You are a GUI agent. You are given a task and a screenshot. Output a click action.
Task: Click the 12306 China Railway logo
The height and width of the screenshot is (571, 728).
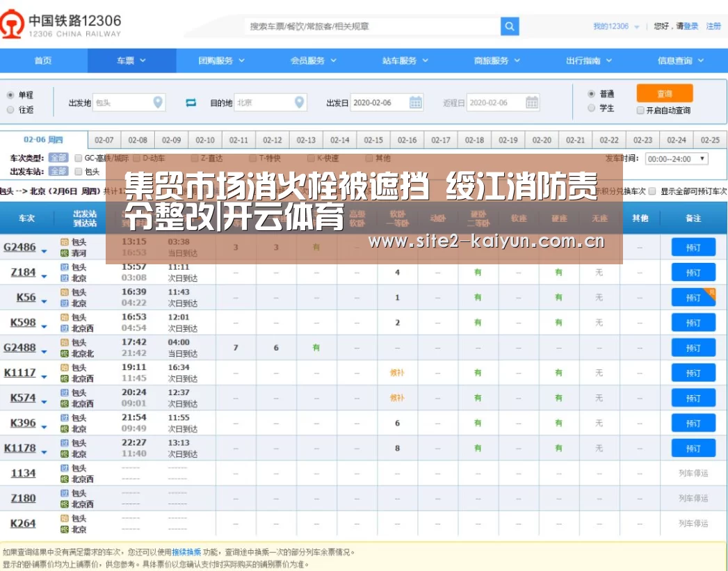(x=60, y=25)
